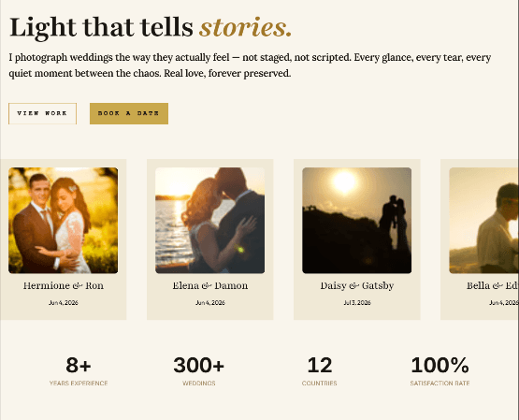Click the date under Hermione & Ron

click(x=64, y=302)
